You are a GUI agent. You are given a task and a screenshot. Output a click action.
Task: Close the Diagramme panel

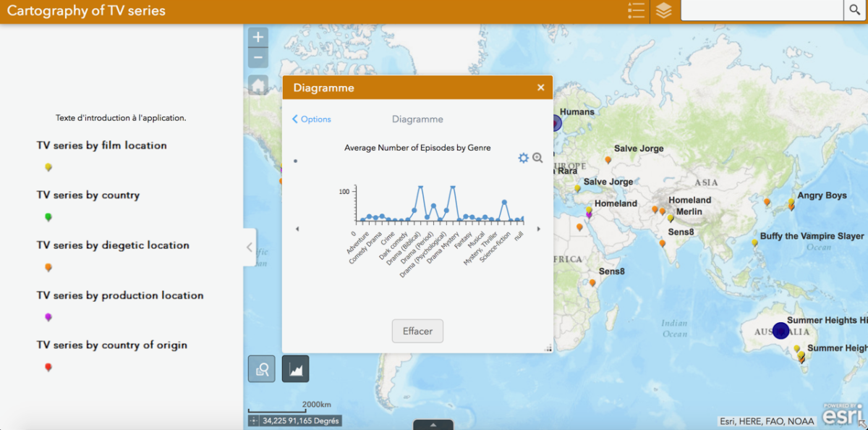(x=540, y=88)
